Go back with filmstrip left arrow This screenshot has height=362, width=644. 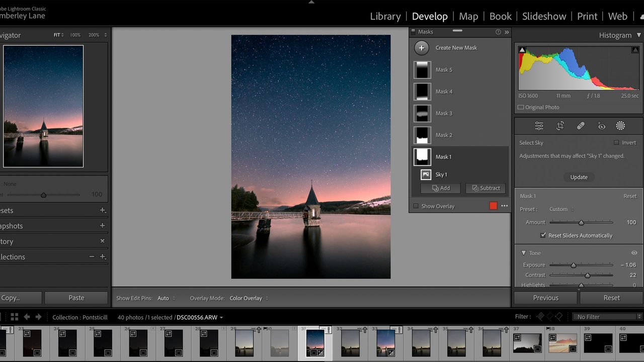pos(27,317)
